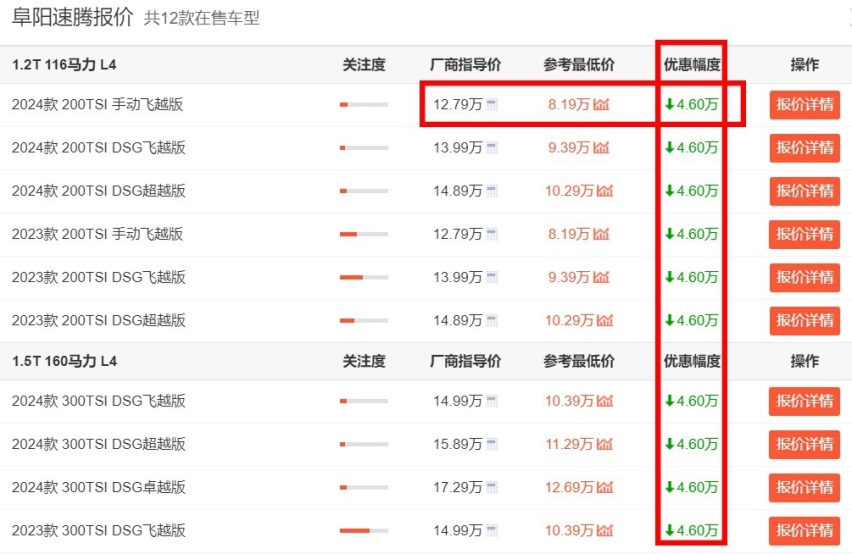
Task: Open price trend chart icon for 2023款 200TSI DSG飞越版
Action: click(x=601, y=278)
